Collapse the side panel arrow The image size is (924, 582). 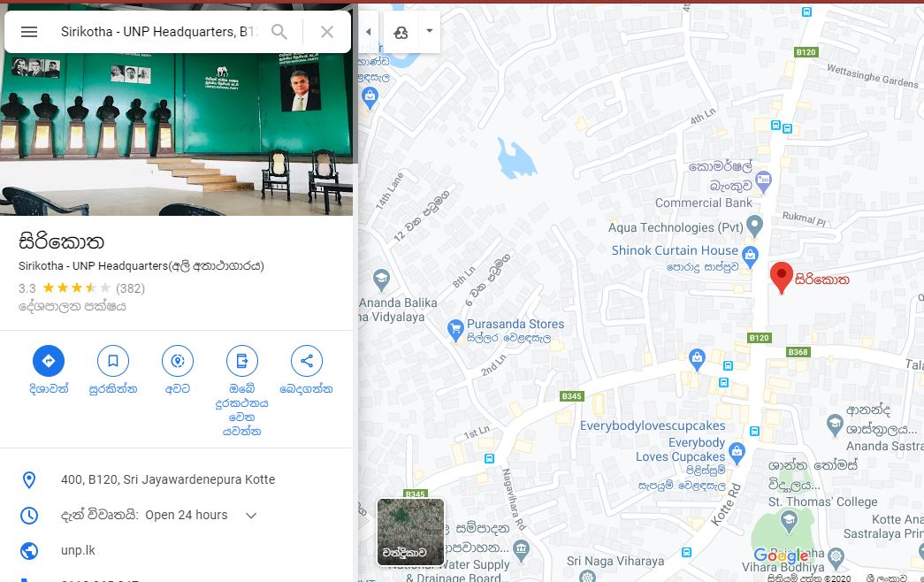[369, 32]
